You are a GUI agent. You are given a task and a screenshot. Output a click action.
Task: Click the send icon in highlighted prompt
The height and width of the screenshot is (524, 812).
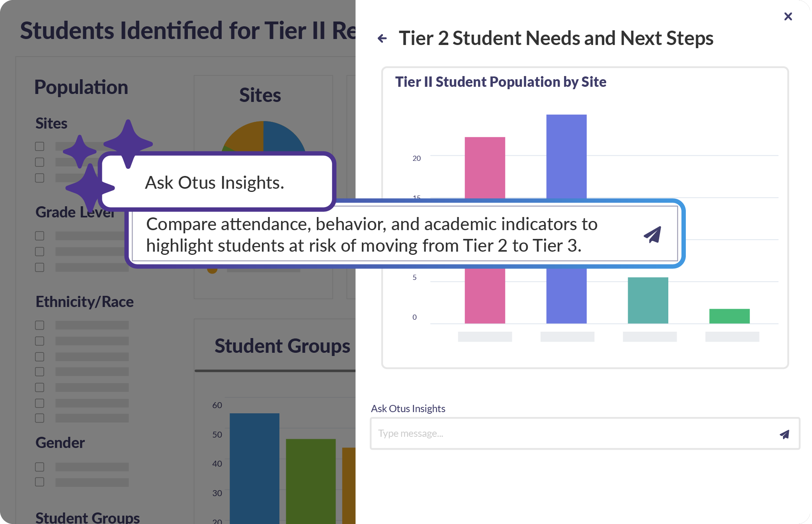point(652,235)
